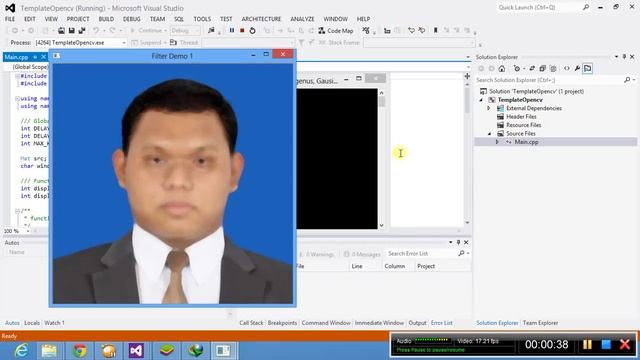Open Properties wrench icon in Solution Explorer
This screenshot has width=640, height=360.
(577, 69)
